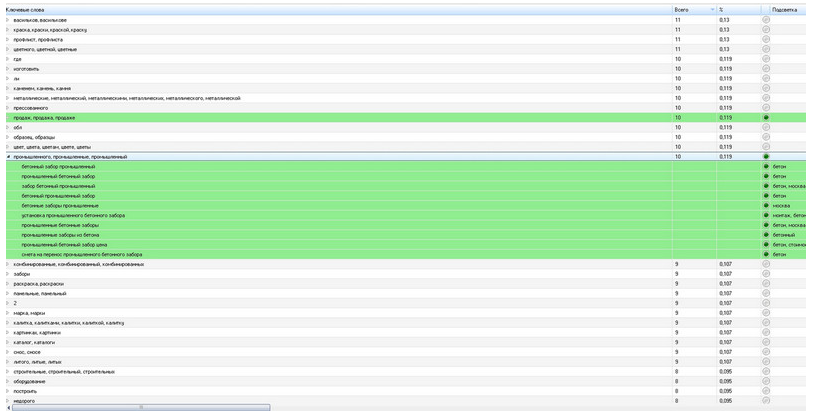Viewport: 814px width, 420px height.
Task: Click highlight icon in 'каталог, каталоги' row
Action: point(766,342)
